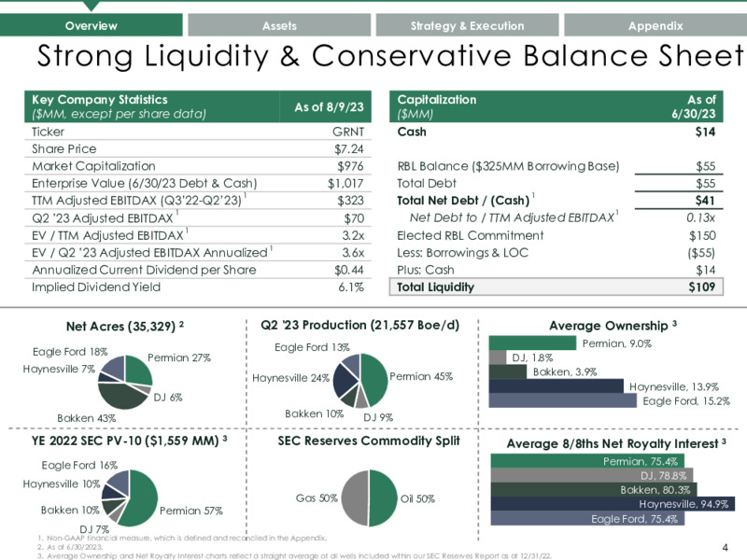Select the Average 8/8ths Net Royalty Interest title
The image size is (747, 560).
click(616, 444)
